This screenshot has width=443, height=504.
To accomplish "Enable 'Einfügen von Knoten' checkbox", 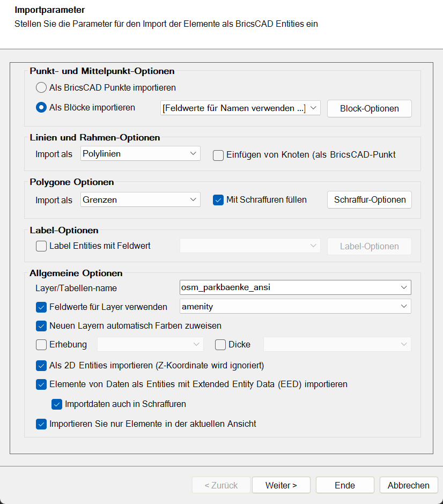I will [x=218, y=155].
